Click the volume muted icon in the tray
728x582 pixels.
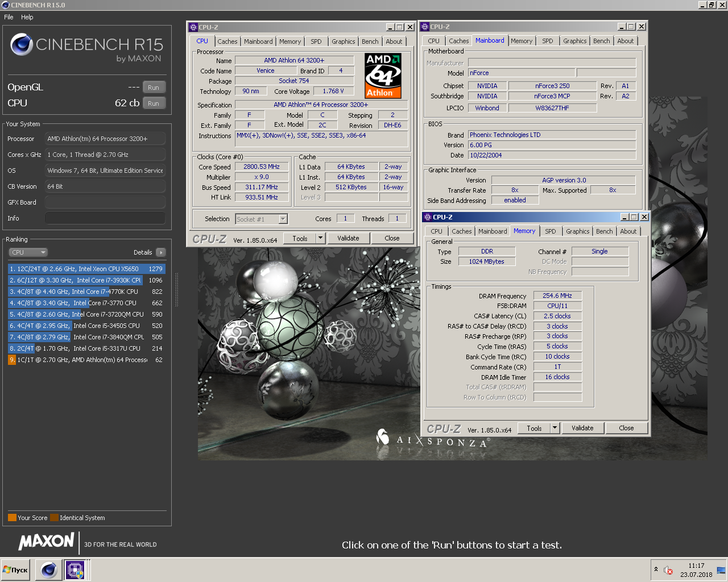point(669,570)
